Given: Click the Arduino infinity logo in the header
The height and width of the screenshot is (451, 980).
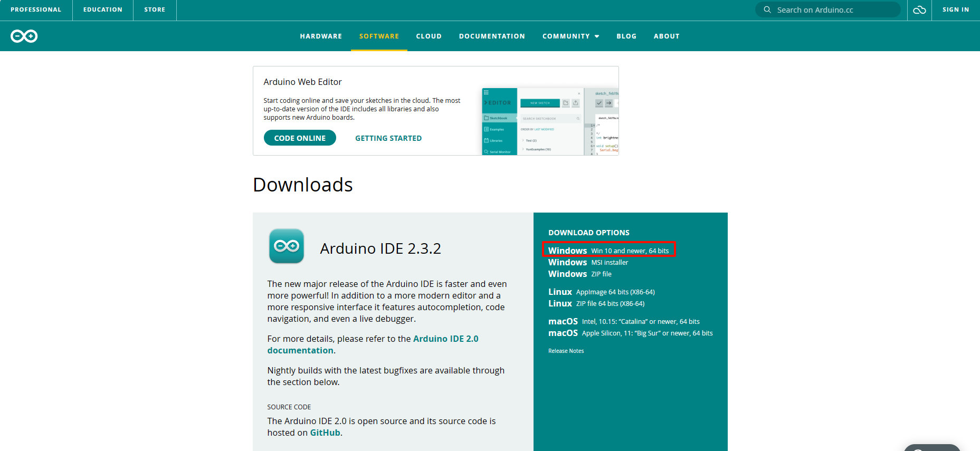Looking at the screenshot, I should click(24, 36).
